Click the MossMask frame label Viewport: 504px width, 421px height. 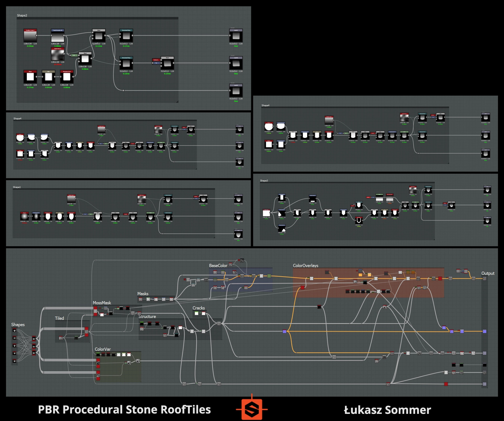pyautogui.click(x=102, y=303)
